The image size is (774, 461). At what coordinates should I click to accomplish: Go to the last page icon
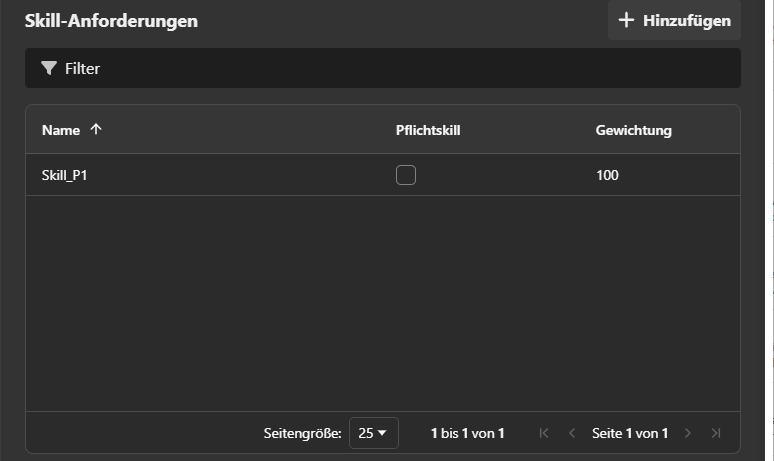(x=716, y=433)
